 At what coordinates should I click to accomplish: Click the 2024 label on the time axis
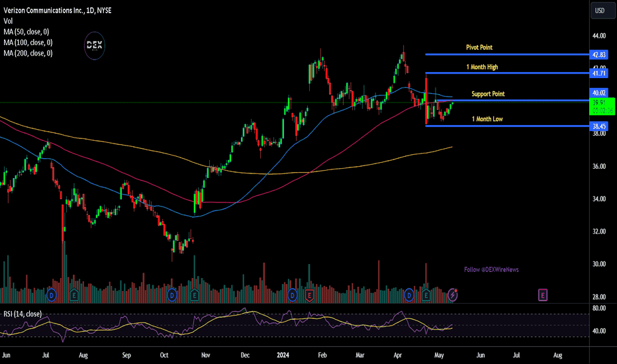point(283,355)
